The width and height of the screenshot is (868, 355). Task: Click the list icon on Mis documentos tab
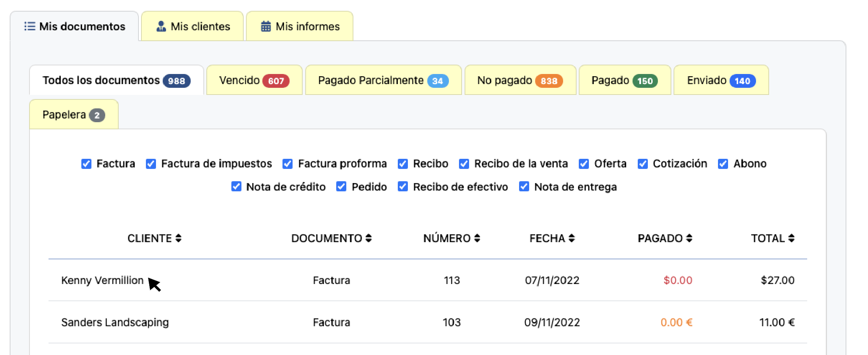click(x=29, y=27)
